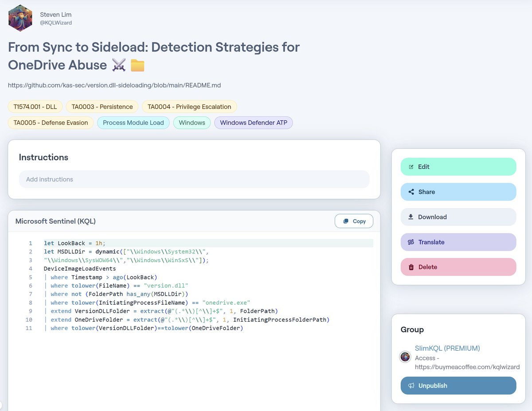Click code line where not (FolderPath has_any

(x=116, y=294)
